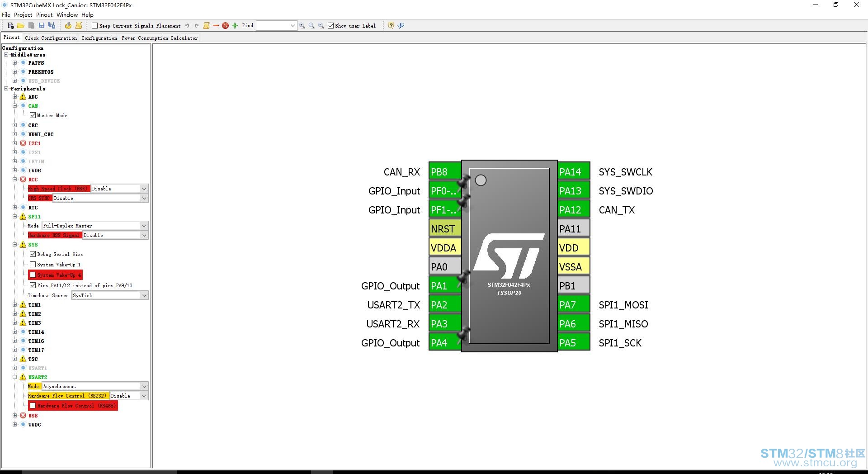Toggle the CAN Master Mode checkbox
Screen dimensions: 868x474
click(x=33, y=115)
